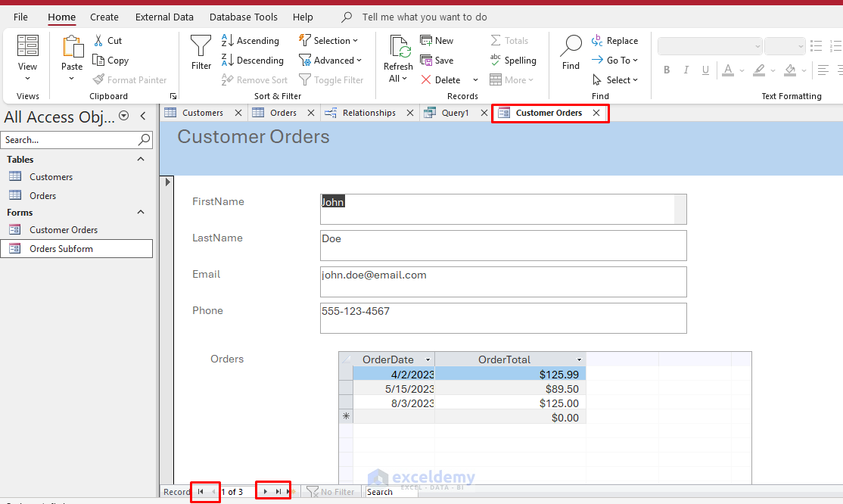Open the font name combo box
The image size is (843, 504).
[710, 46]
